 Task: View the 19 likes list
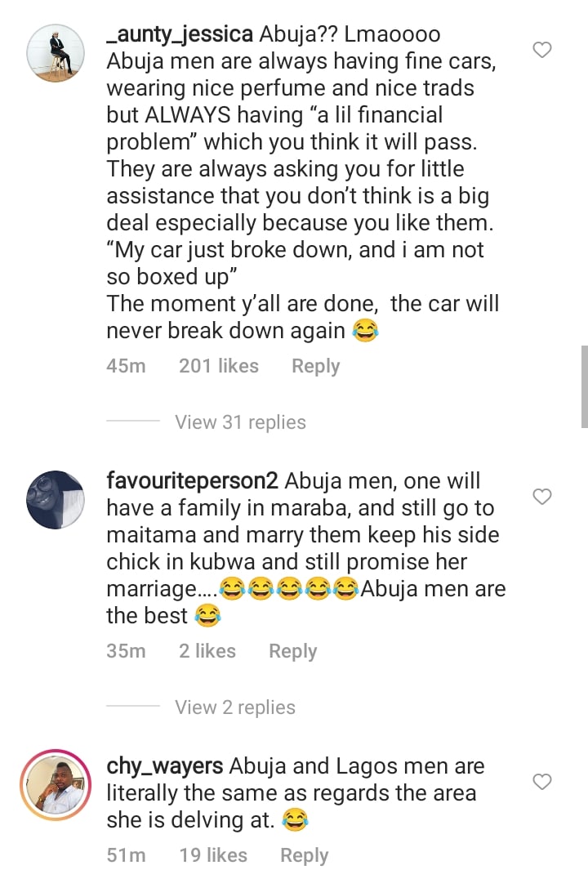(213, 855)
